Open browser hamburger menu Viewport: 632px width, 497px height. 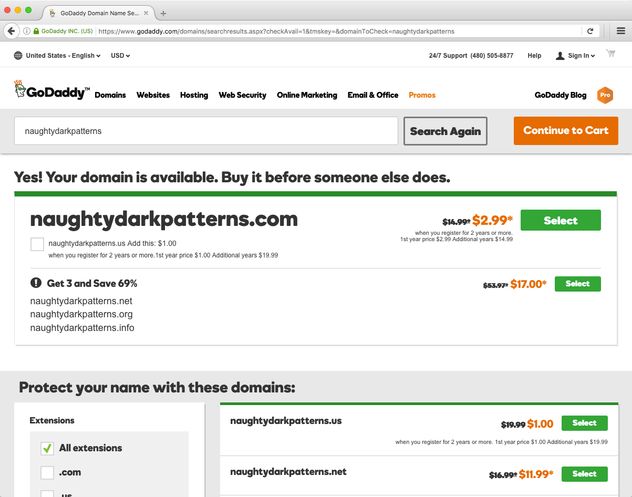pos(621,31)
